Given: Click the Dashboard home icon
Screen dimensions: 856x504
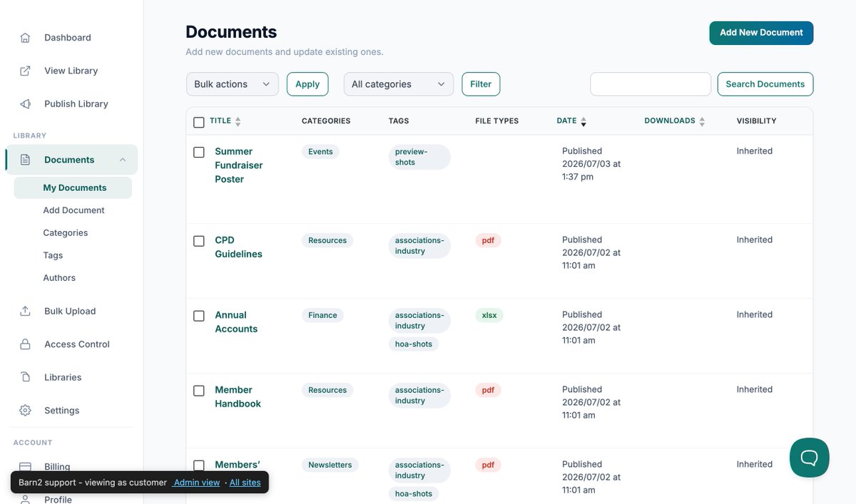Looking at the screenshot, I should click(x=26, y=38).
